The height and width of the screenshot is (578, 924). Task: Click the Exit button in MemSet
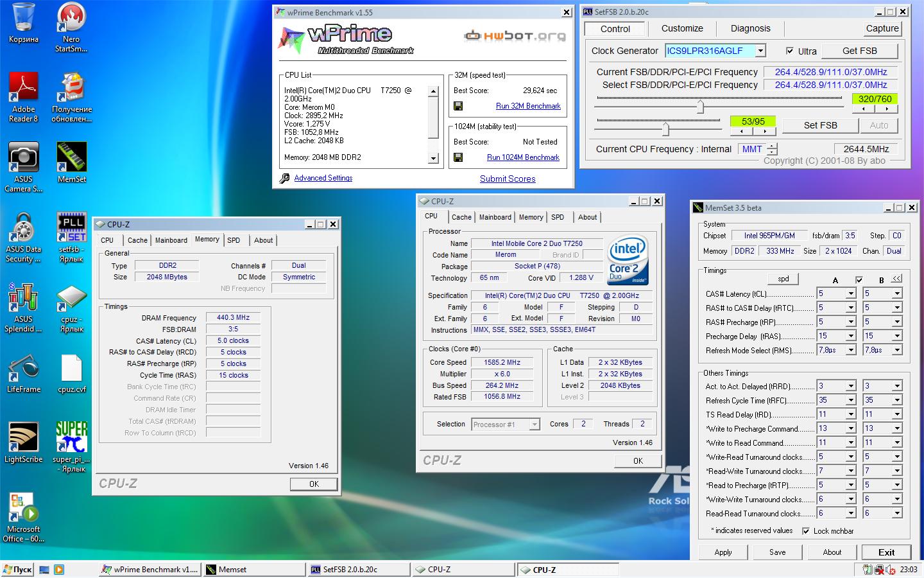coord(886,552)
